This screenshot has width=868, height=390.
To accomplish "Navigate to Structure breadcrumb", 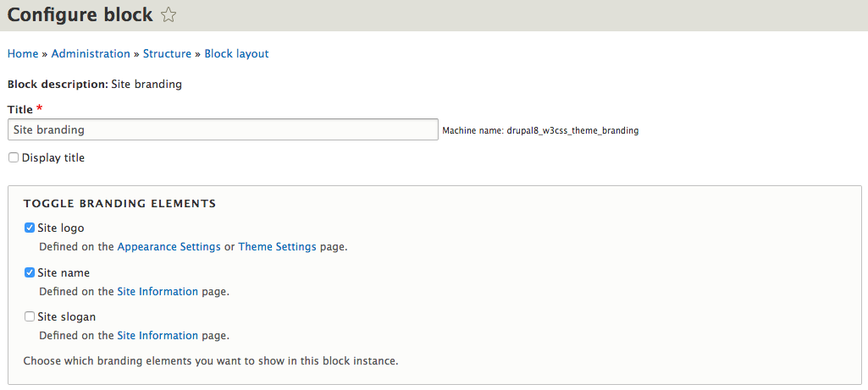I will (x=167, y=53).
